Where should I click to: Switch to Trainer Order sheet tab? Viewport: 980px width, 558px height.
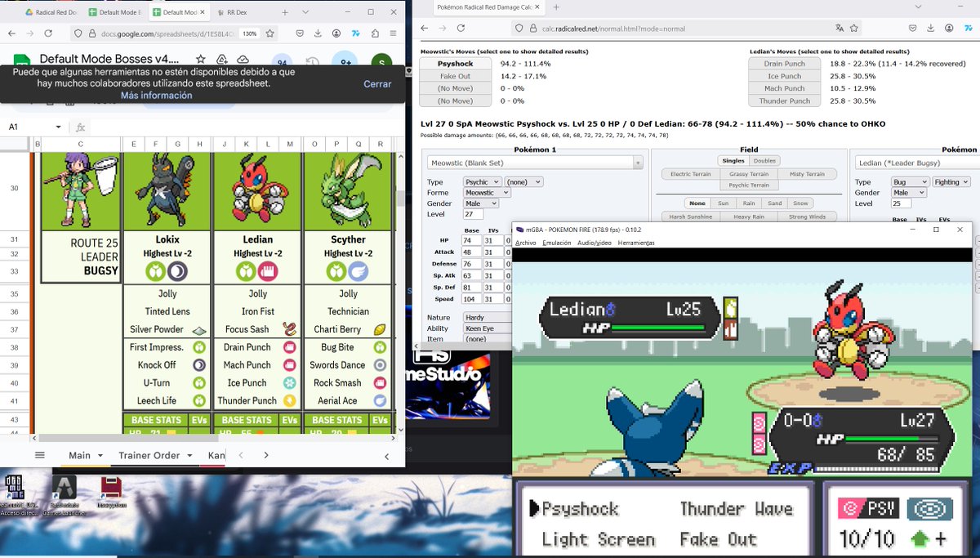tap(154, 455)
